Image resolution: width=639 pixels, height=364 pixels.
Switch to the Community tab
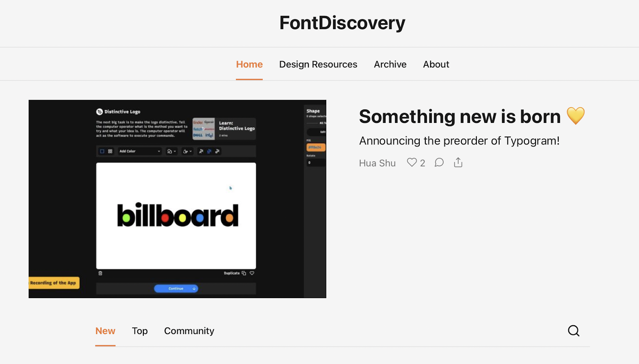(x=189, y=331)
